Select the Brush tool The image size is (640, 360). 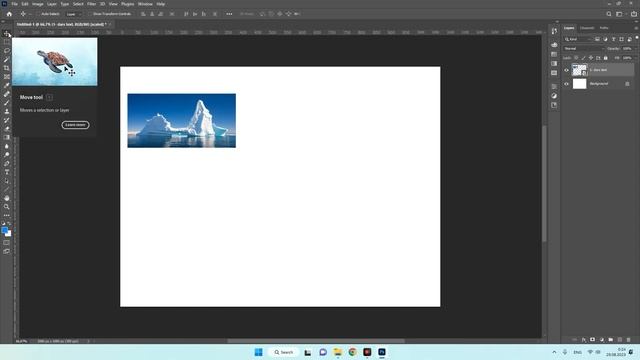7,103
